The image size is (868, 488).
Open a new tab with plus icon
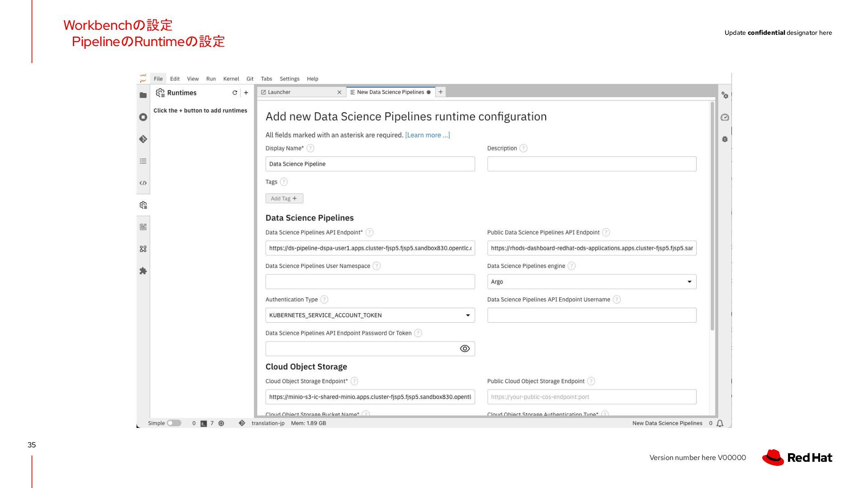(440, 92)
